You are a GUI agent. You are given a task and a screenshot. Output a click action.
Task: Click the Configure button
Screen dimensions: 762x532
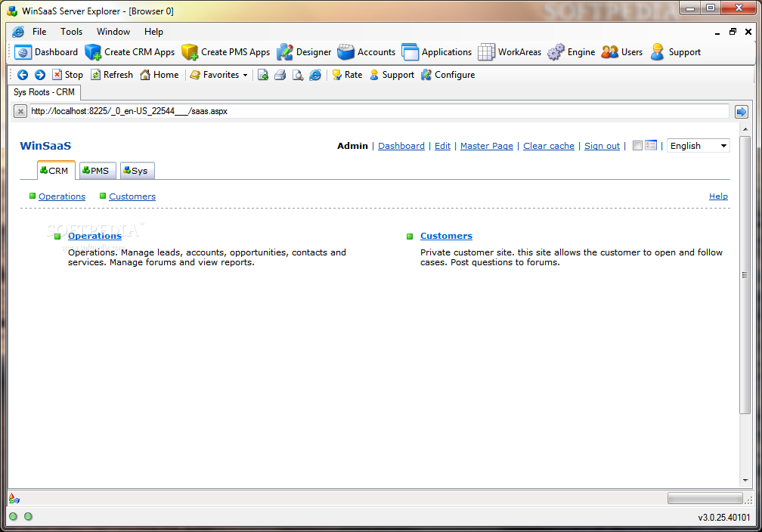[x=448, y=75]
